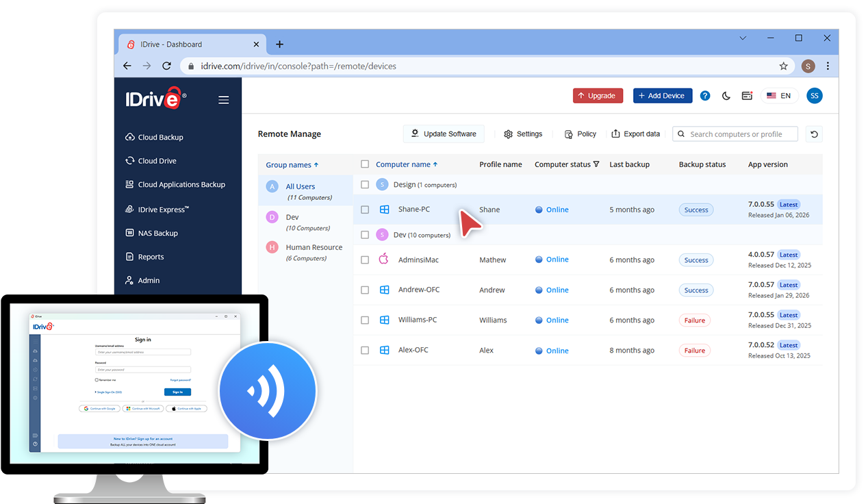The height and width of the screenshot is (504, 868).
Task: Open Cloud Drive in sidebar
Action: pos(151,161)
